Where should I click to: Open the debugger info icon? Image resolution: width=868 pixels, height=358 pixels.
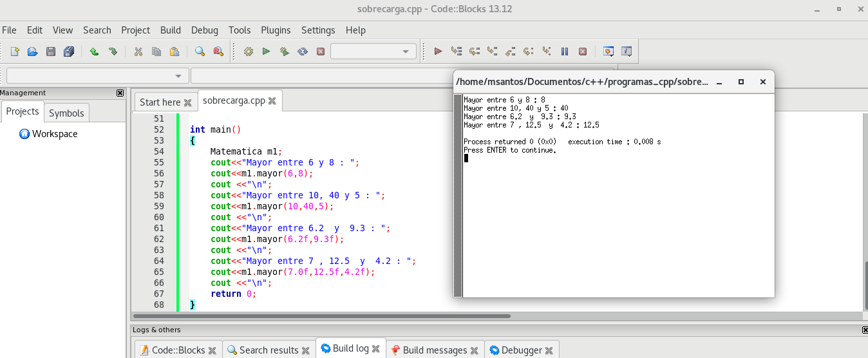coord(627,52)
